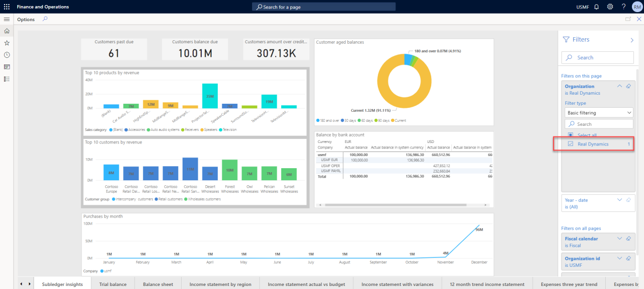Toggle the Select all checkbox
Viewport: 644px width, 289px height.
click(570, 135)
